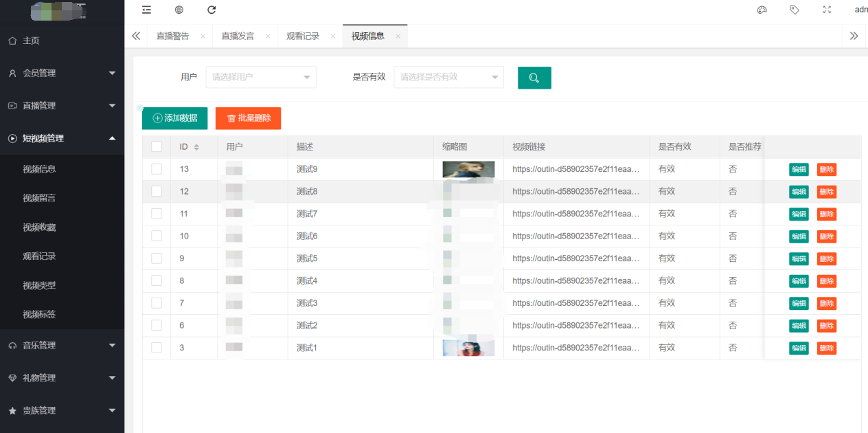Click the tag icon in header
Screen dimensions: 868x433
[795, 10]
